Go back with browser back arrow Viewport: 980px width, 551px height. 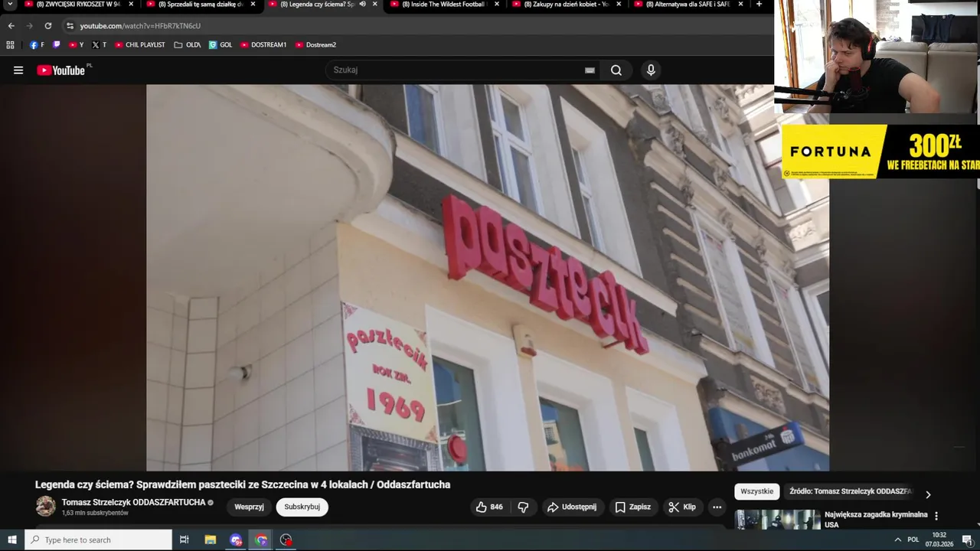11,25
